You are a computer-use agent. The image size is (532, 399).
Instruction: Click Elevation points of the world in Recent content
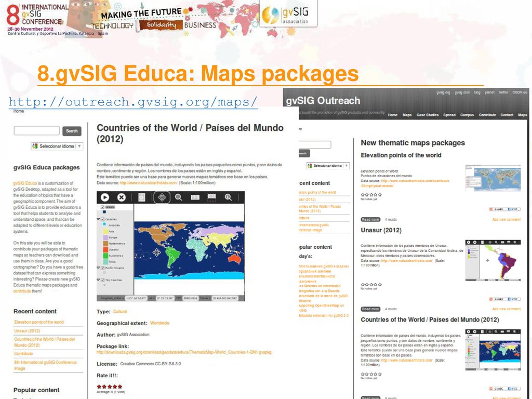[39, 322]
